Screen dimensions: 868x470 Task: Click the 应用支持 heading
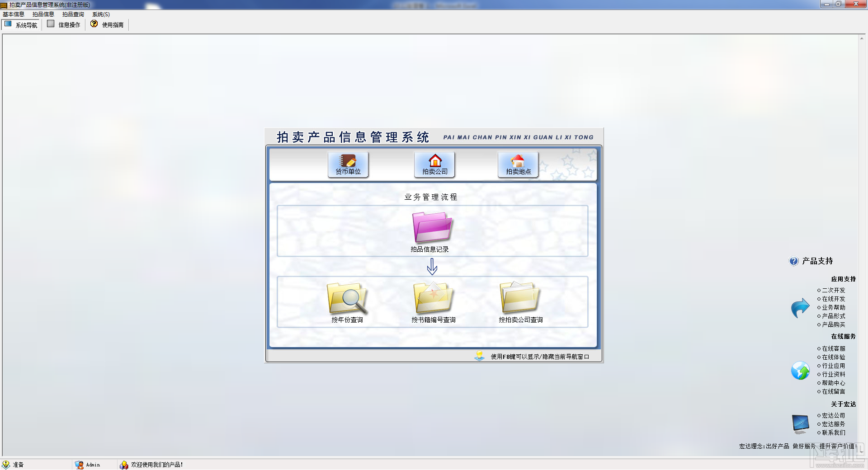(x=843, y=279)
